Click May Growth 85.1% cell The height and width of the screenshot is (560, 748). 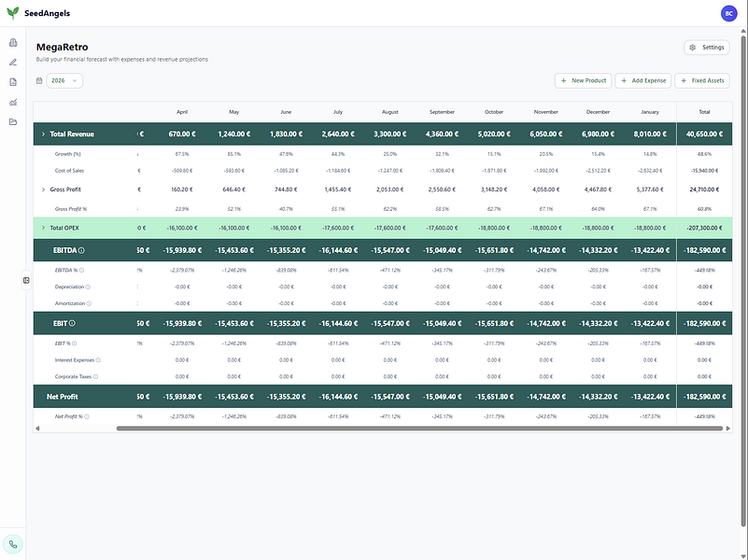point(233,154)
